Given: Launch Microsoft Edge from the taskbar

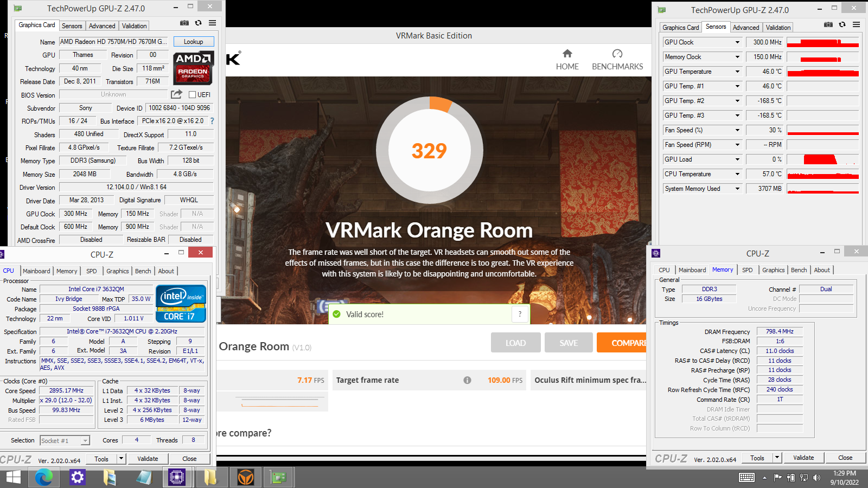Looking at the screenshot, I should pos(44,477).
